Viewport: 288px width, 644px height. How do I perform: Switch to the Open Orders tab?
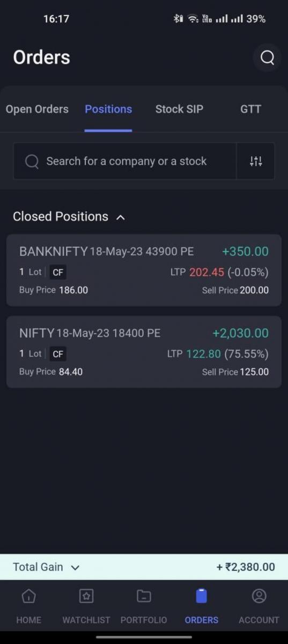37,109
